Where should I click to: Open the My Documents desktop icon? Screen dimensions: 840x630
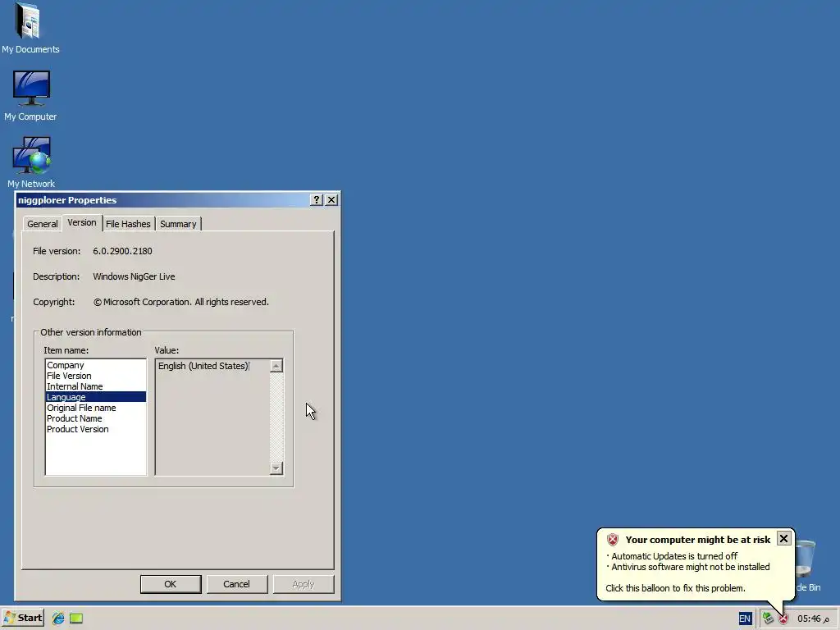[x=30, y=28]
